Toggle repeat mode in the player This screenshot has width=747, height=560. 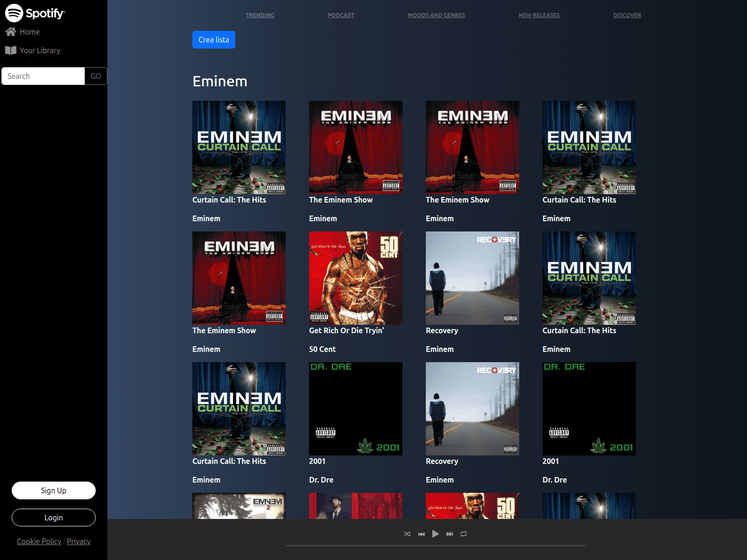click(x=463, y=534)
